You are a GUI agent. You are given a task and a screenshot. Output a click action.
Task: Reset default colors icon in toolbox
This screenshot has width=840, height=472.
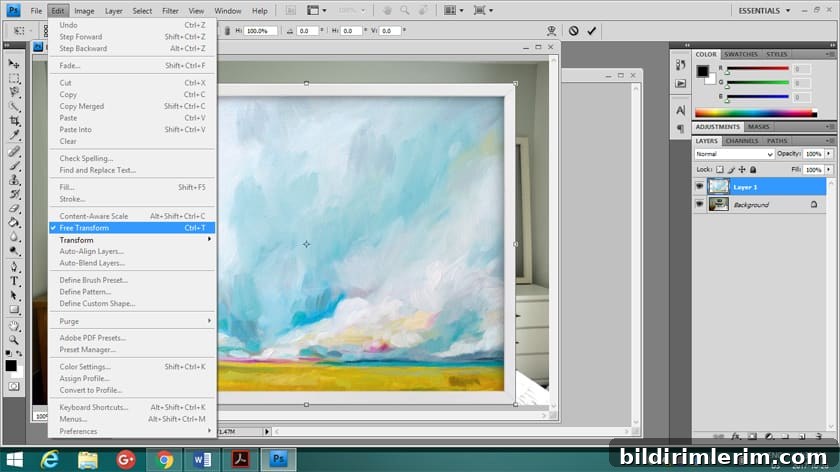[9, 354]
